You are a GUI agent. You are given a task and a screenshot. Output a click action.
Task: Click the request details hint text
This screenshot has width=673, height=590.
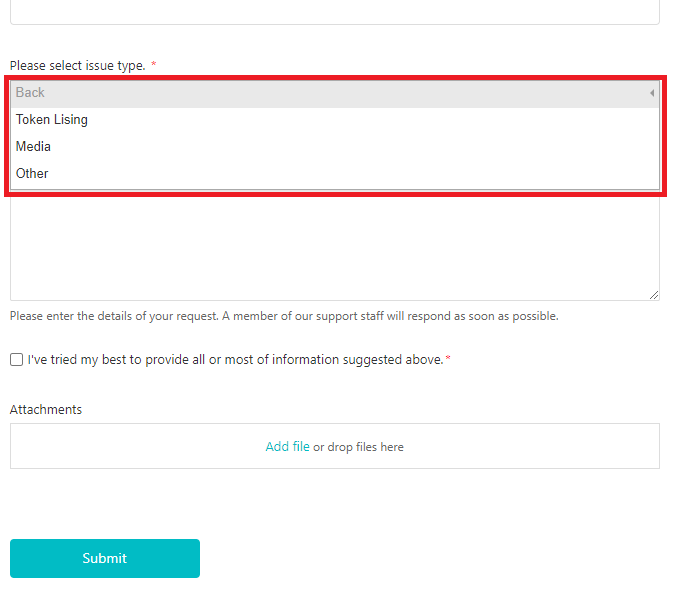(284, 316)
